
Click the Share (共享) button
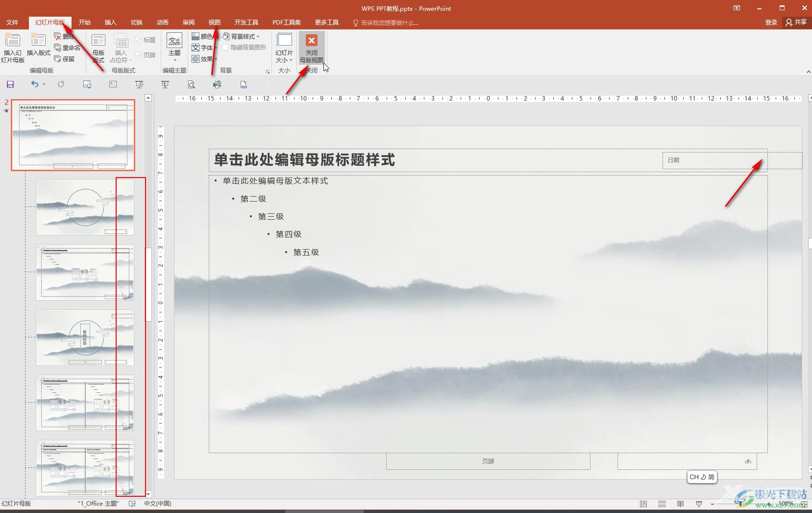(796, 23)
